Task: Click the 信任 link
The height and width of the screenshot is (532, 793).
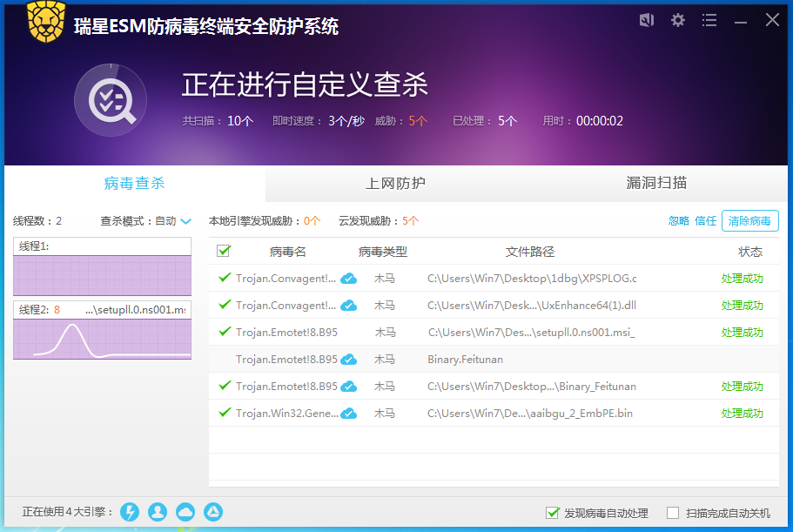Action: [705, 221]
